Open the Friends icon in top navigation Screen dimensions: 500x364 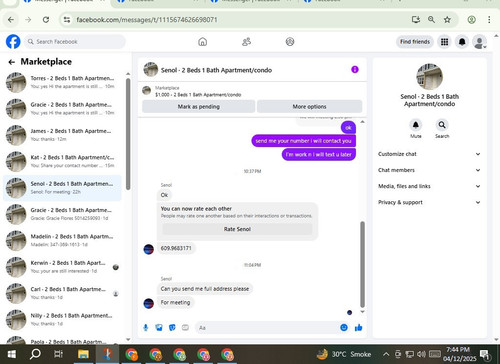pos(246,42)
